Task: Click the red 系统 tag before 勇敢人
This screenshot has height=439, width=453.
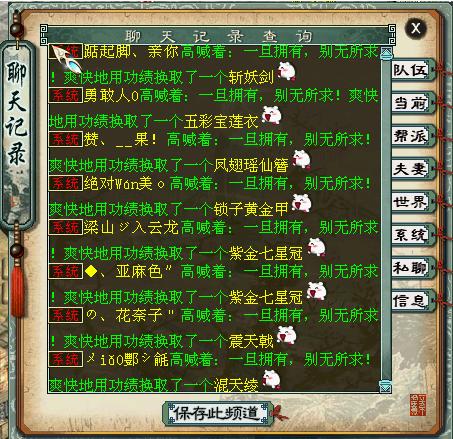Action: pyautogui.click(x=66, y=95)
